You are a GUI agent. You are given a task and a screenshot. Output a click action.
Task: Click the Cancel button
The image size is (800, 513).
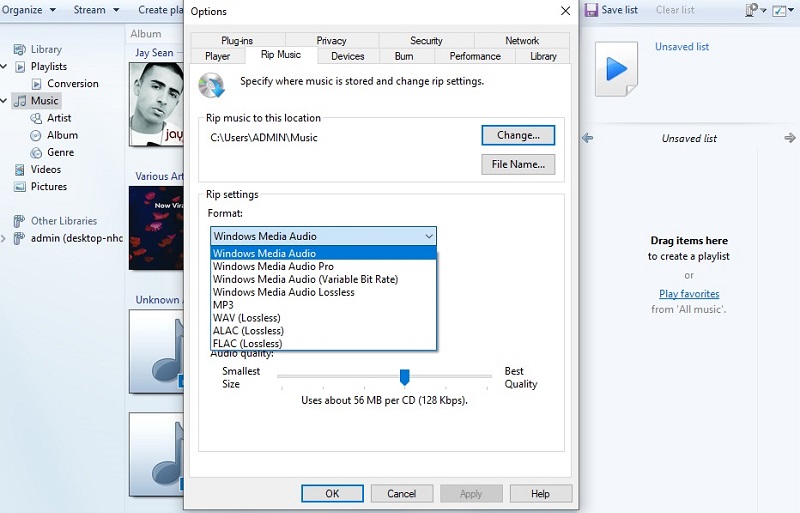402,494
